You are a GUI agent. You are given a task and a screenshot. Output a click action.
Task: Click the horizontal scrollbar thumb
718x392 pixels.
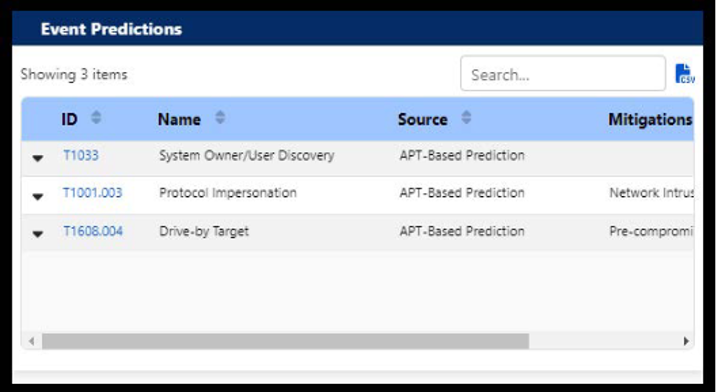285,341
